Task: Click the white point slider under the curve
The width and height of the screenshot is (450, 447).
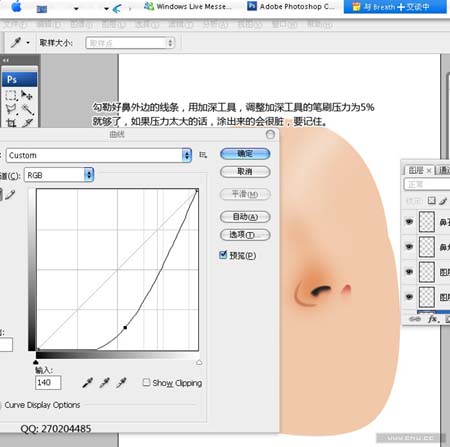Action: (x=199, y=362)
